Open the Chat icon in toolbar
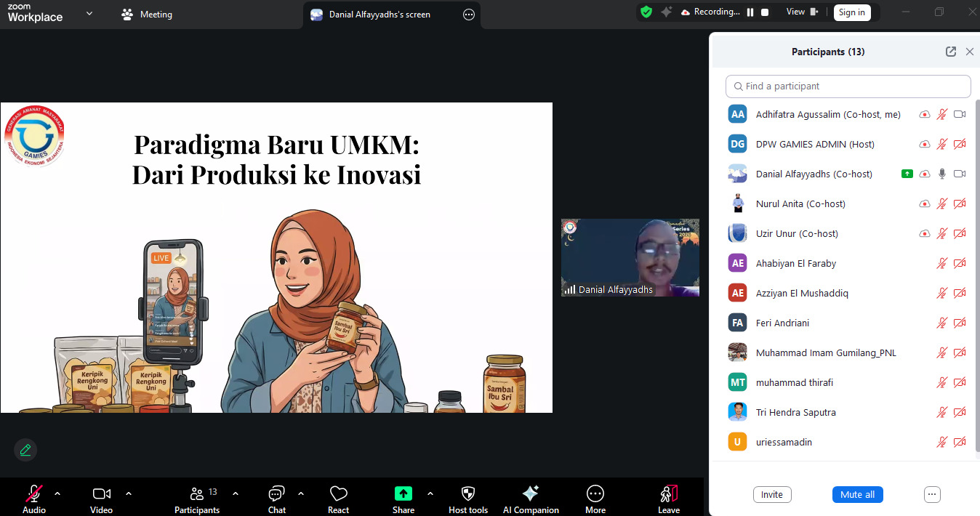Screen dimensions: 980x516 (276, 494)
